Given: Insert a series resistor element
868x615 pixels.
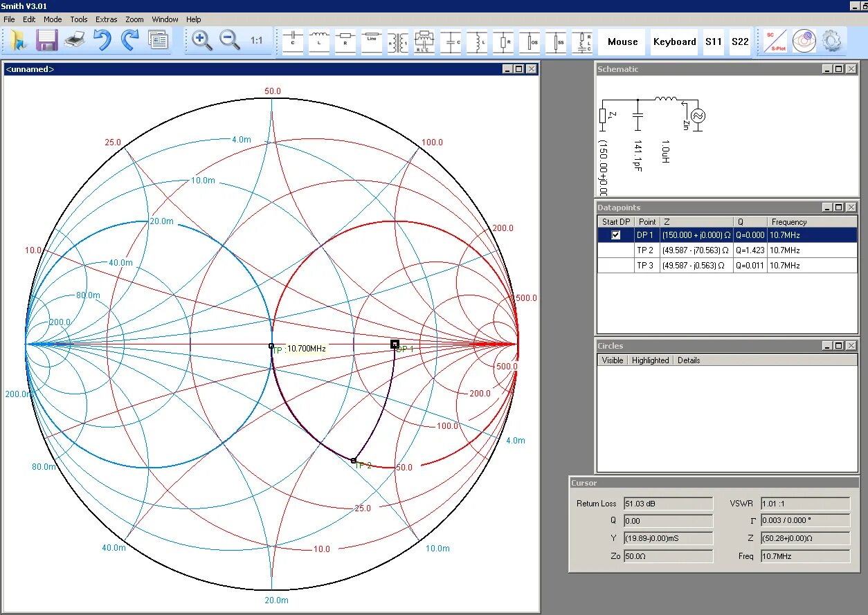Looking at the screenshot, I should coord(345,42).
